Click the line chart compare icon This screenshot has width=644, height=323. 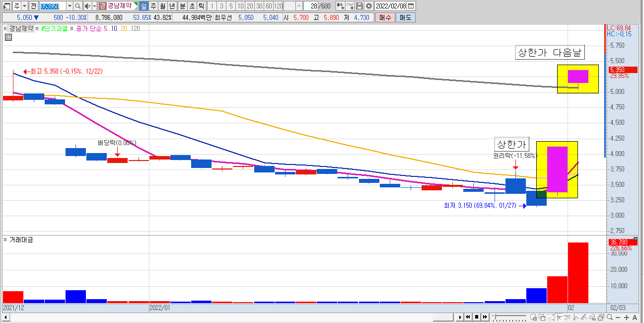351,6
